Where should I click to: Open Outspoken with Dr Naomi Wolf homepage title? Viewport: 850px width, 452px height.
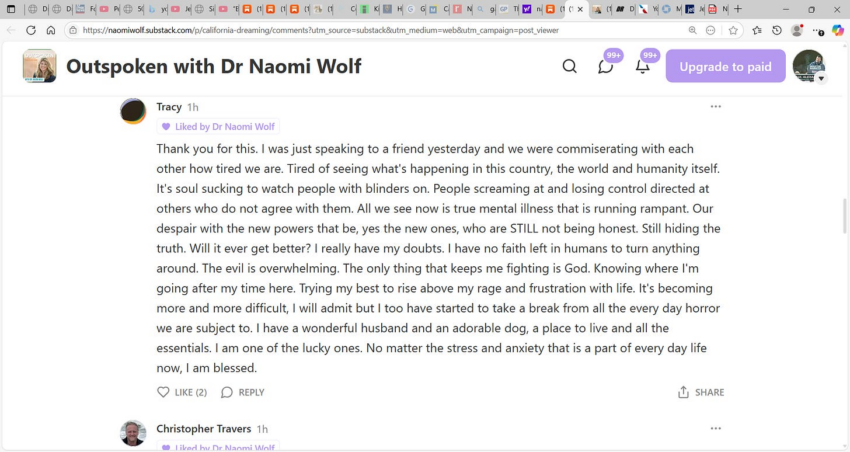click(x=214, y=66)
